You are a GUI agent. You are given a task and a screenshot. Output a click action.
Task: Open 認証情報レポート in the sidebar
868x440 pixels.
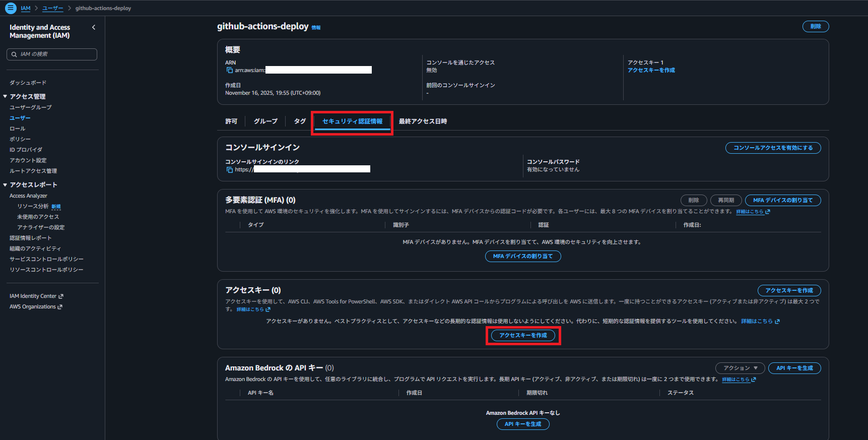[x=31, y=238]
